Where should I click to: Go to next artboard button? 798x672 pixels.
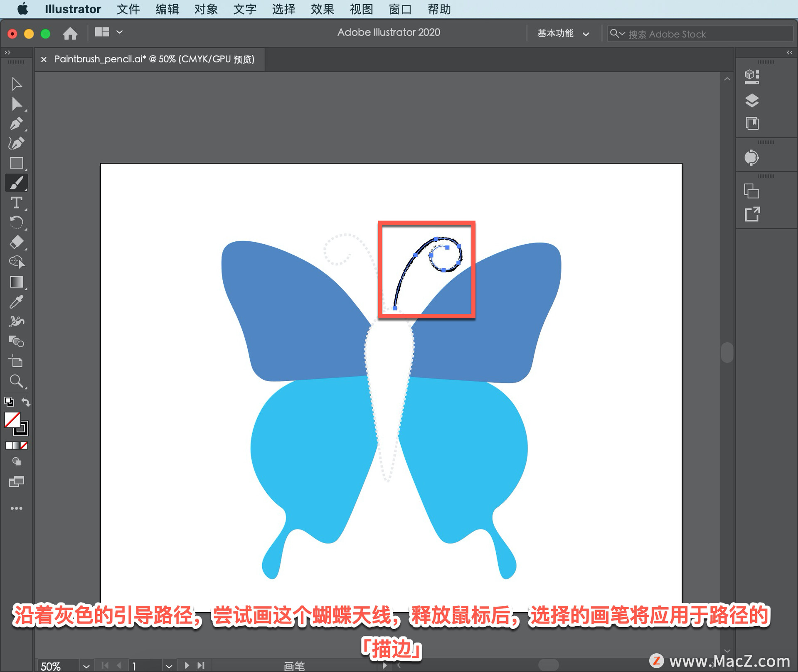187,665
